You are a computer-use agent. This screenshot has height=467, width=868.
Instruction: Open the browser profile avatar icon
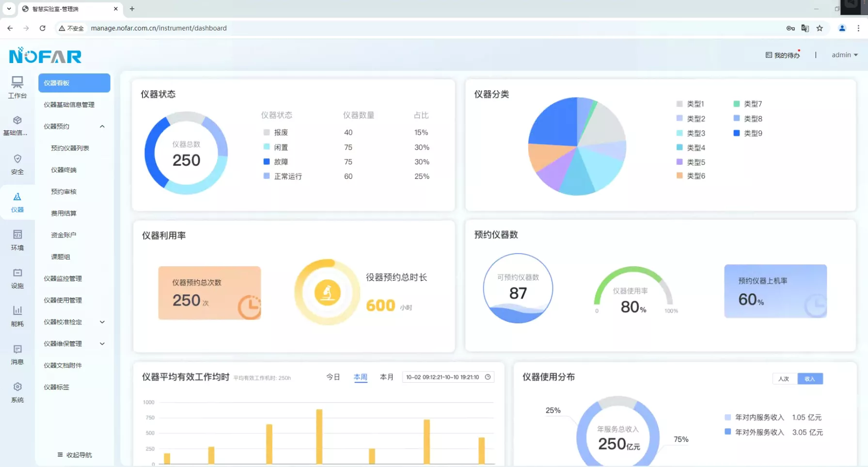[x=842, y=28]
